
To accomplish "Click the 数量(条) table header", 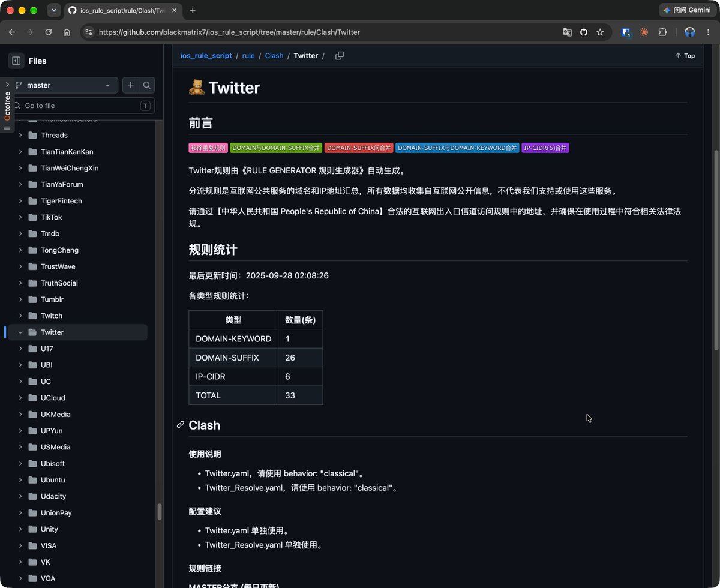I will pyautogui.click(x=300, y=320).
